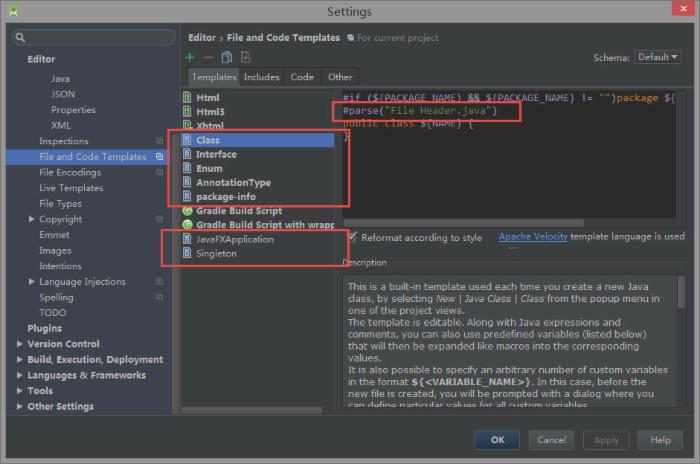Click the project-level icon beside Spelling
This screenshot has height=464, width=700.
pos(160,297)
